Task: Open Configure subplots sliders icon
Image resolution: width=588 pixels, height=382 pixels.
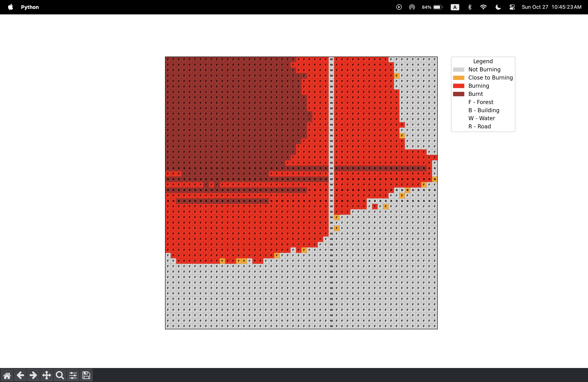Action: tap(73, 375)
